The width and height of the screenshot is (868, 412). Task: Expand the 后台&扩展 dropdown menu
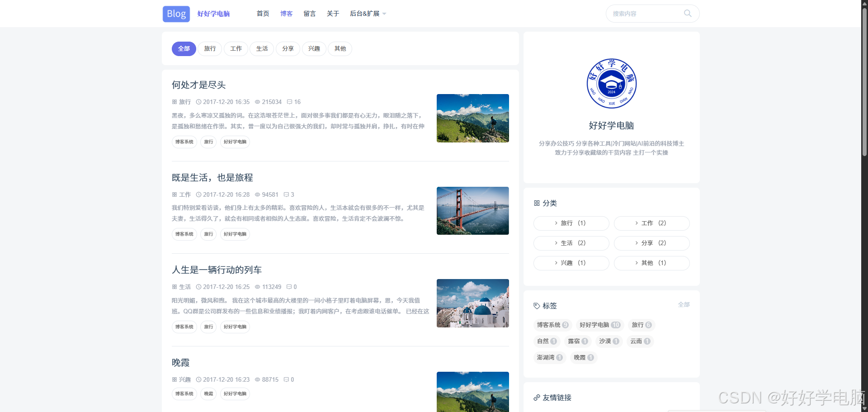coord(368,14)
